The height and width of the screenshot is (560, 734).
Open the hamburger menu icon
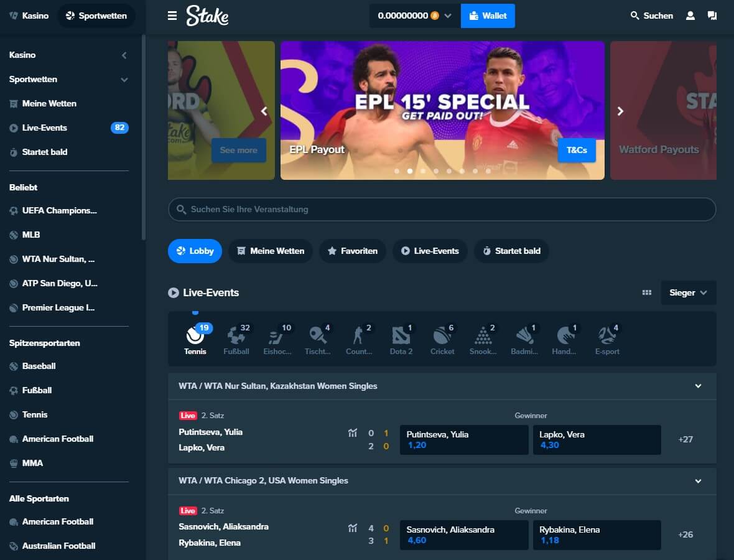pos(172,16)
